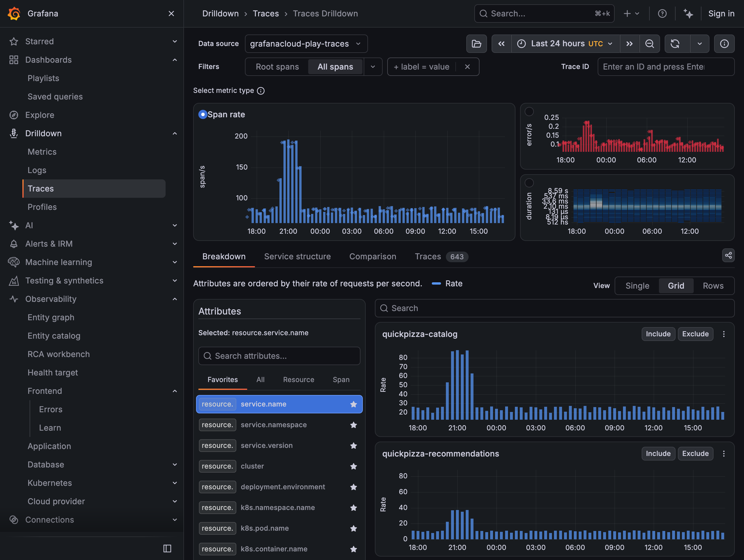Collapse the Frontend section chevron
This screenshot has width=744, height=560.
point(175,391)
